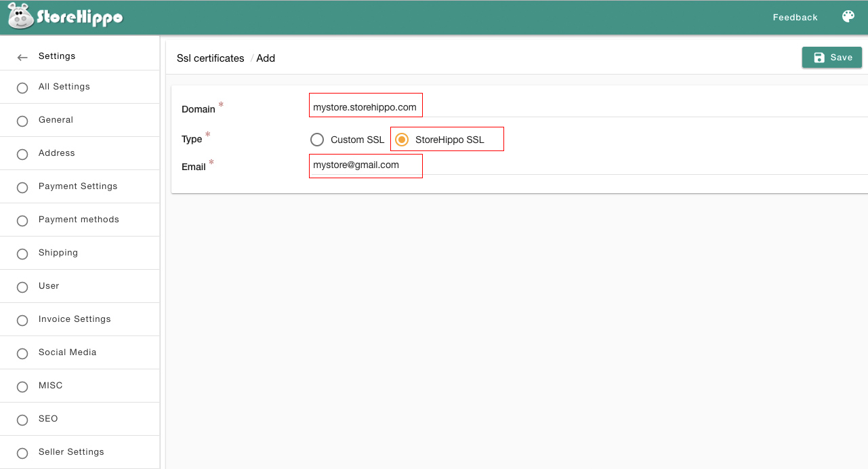868x469 pixels.
Task: Click the circle icon beside All Settings
Action: pyautogui.click(x=22, y=88)
